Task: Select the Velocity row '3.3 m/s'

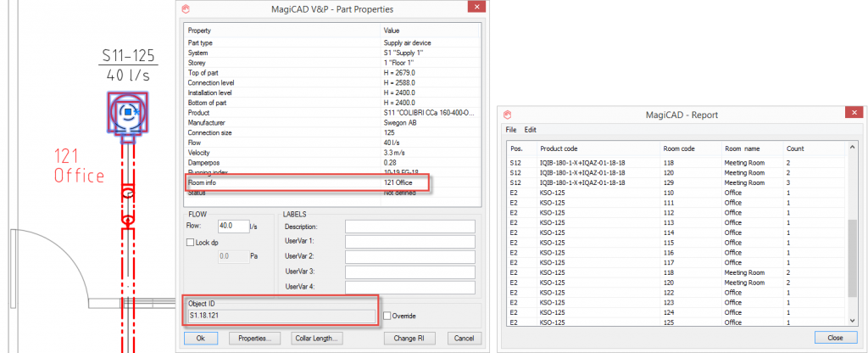Action: [x=332, y=153]
